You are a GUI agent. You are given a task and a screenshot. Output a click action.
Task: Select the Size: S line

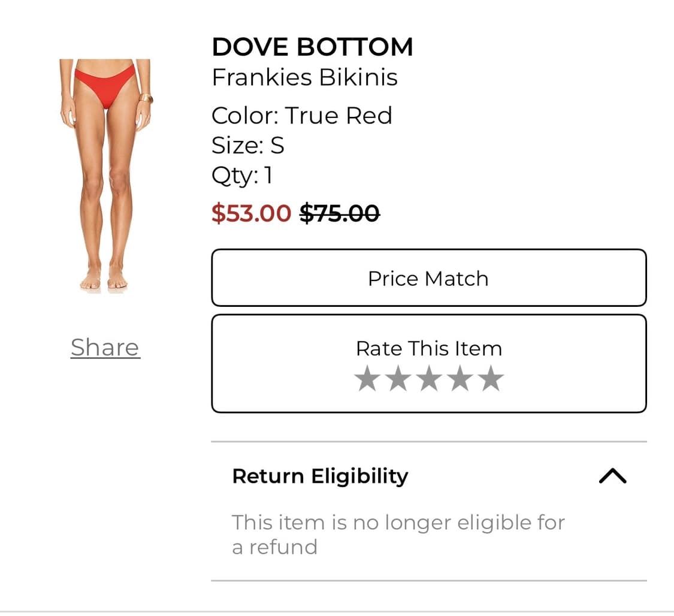pos(247,145)
